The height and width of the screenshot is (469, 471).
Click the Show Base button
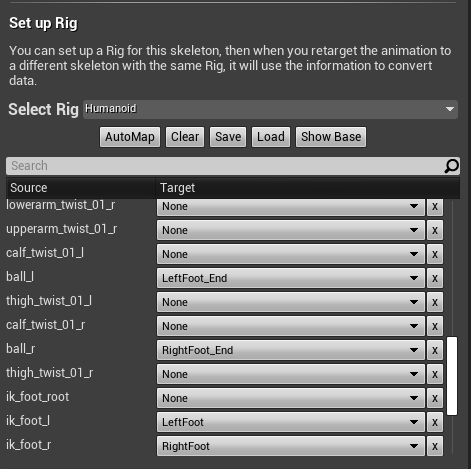pyautogui.click(x=331, y=137)
